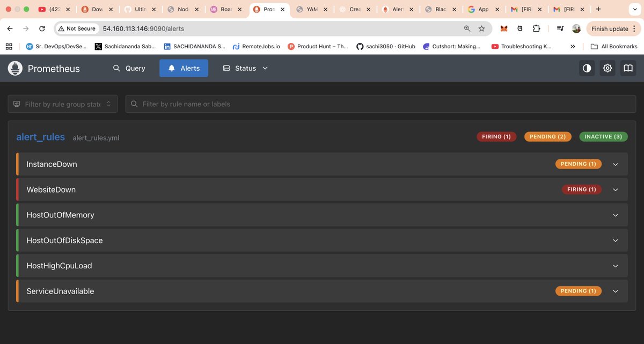Click the PENDING (2) group badge

[548, 137]
